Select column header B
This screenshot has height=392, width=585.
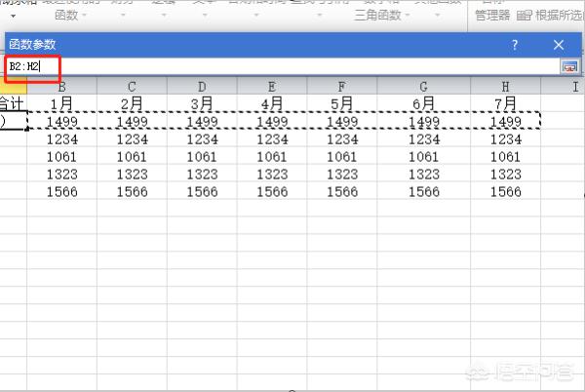click(x=62, y=87)
